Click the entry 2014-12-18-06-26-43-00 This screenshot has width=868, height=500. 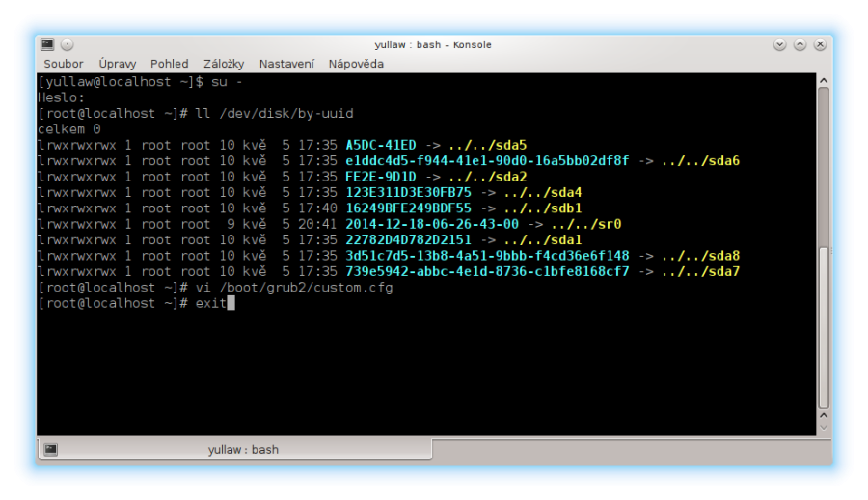(432, 224)
